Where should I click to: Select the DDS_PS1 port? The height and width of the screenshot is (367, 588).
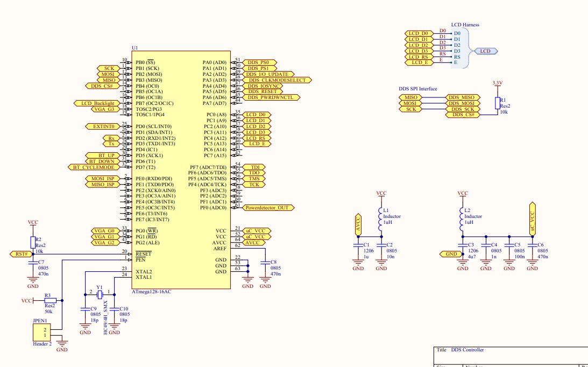(259, 68)
